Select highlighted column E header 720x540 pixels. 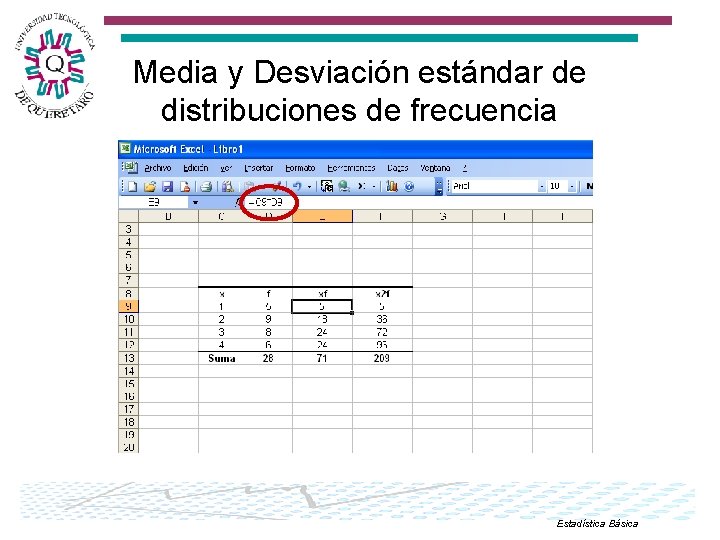(322, 216)
